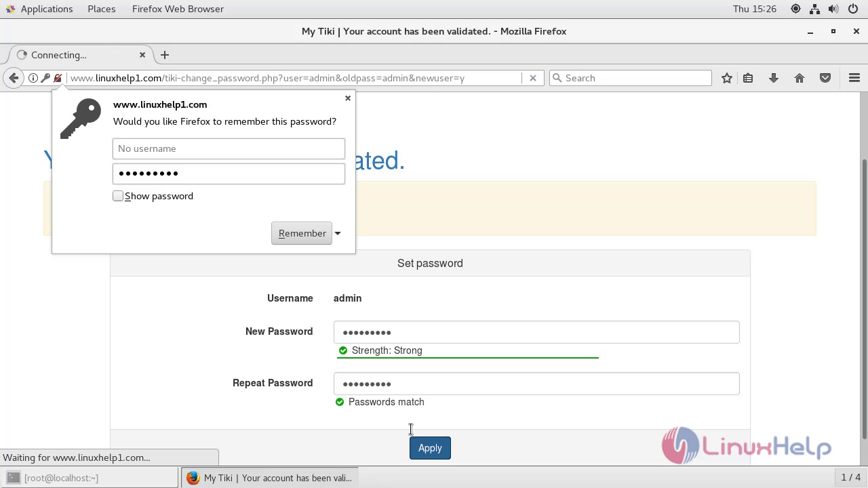Dismiss the remember password popup

tap(348, 98)
